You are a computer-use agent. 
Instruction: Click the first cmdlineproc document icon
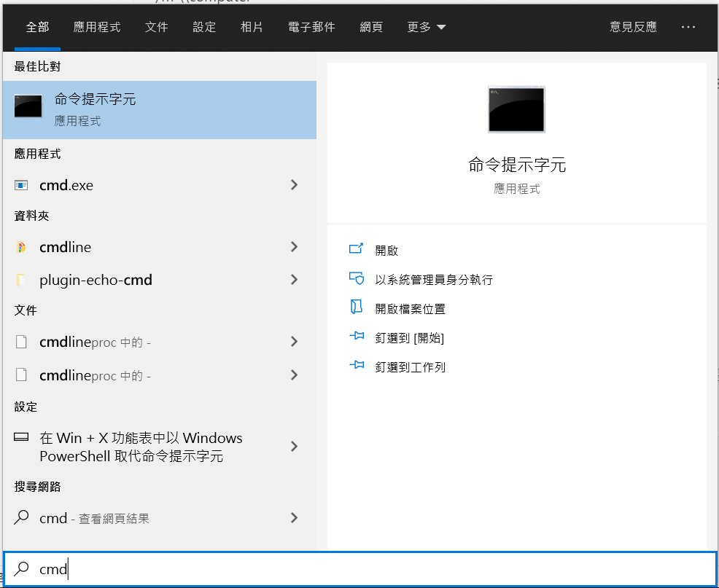[21, 342]
